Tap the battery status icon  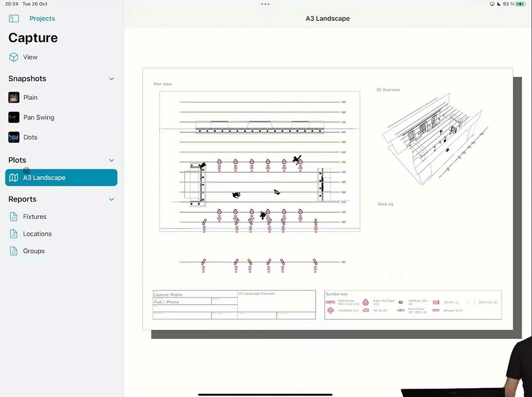[519, 4]
